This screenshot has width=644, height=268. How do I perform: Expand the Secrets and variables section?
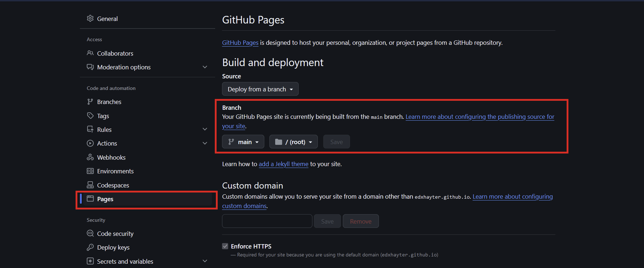tap(205, 261)
